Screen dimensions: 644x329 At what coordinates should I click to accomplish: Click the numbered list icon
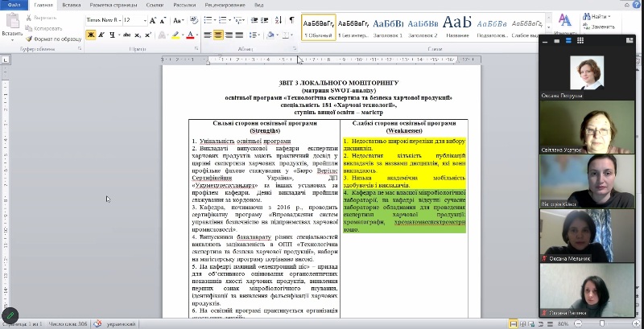tap(223, 20)
